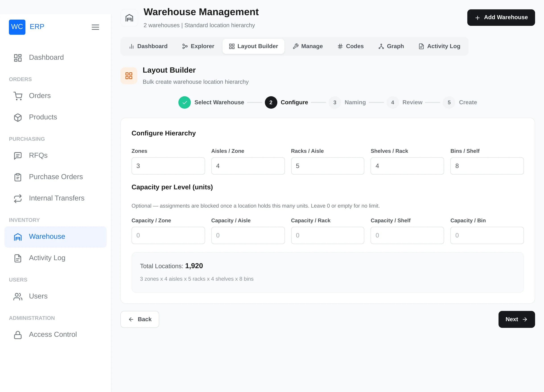Click the Naming step label

click(x=355, y=102)
